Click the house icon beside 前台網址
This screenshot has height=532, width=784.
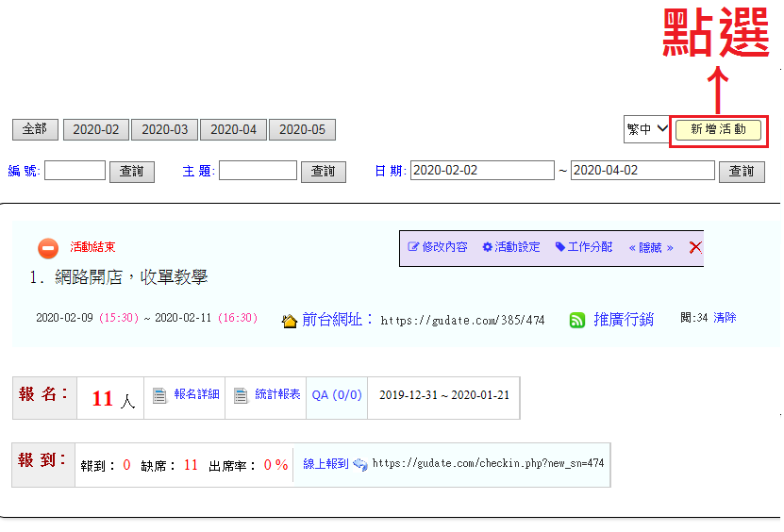(x=291, y=321)
